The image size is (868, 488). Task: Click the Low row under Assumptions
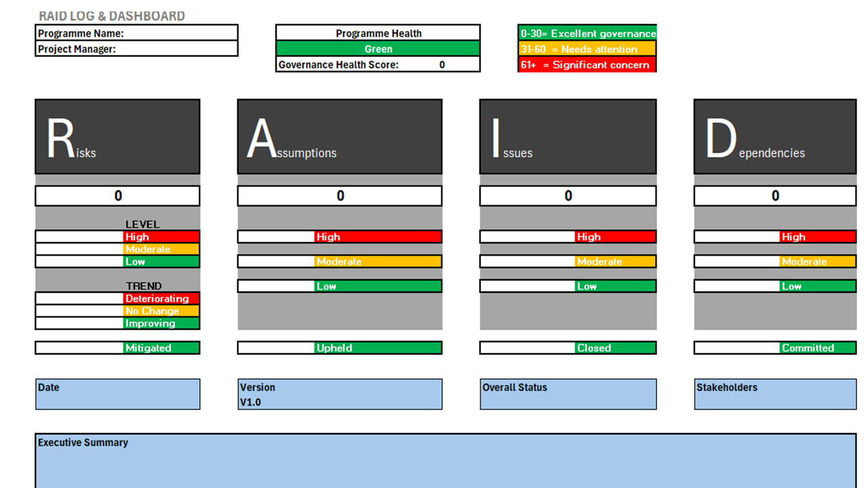(x=340, y=286)
